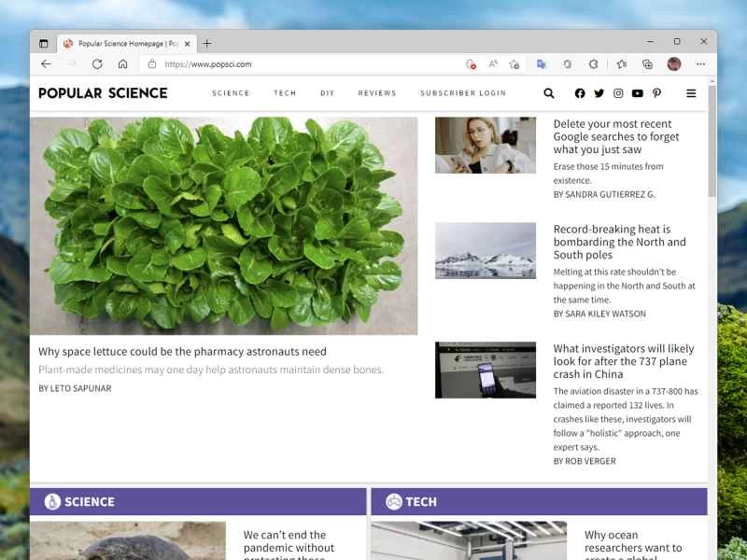Switch to the Popular Science Homepage tab
This screenshot has width=747, height=560.
pyautogui.click(x=126, y=43)
